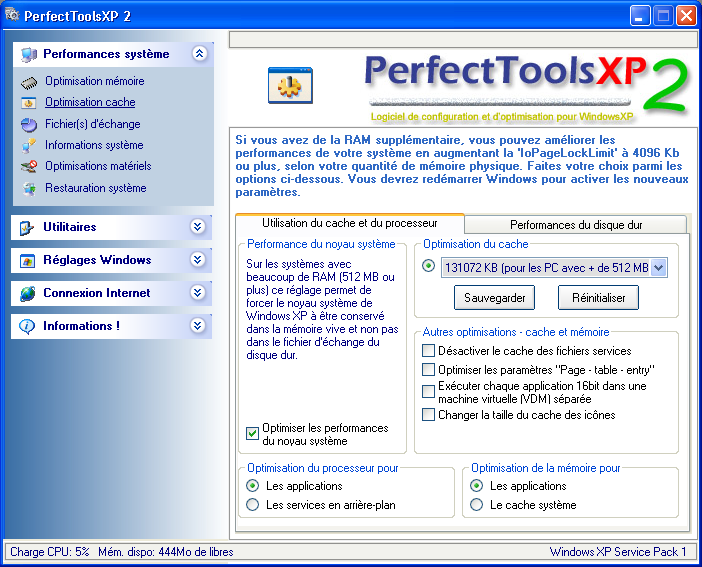Expand the Connexion Internet panel

197,293
